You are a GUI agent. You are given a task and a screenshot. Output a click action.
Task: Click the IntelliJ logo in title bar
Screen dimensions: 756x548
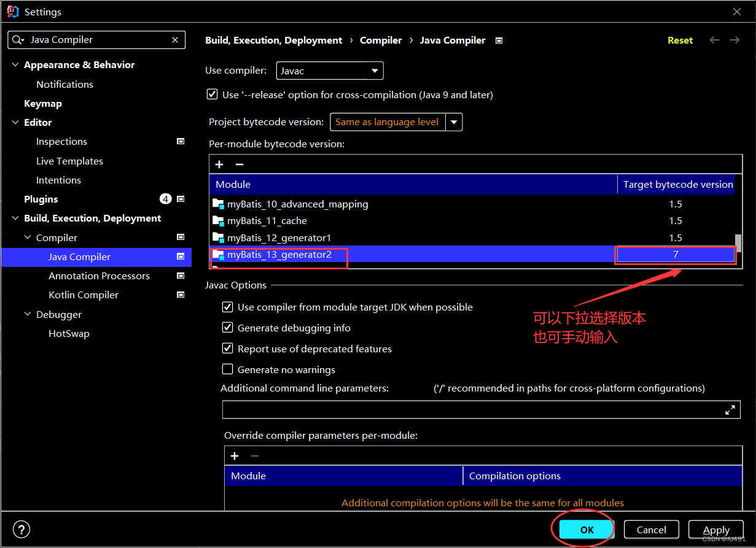(12, 12)
